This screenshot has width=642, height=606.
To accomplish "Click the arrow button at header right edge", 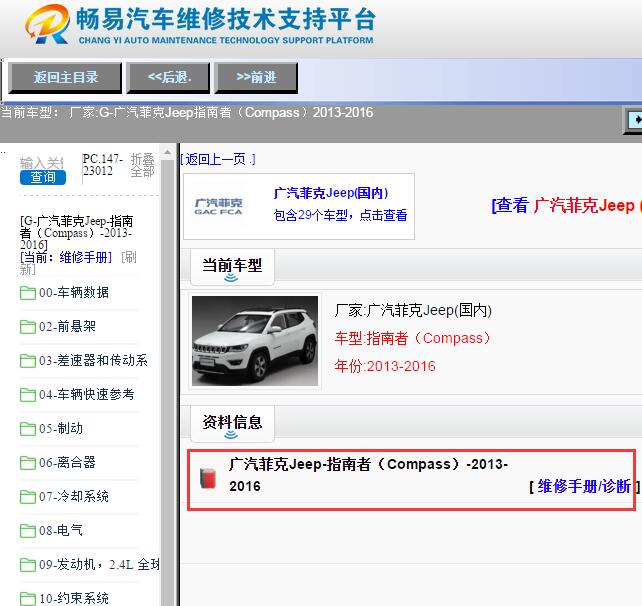I will pyautogui.click(x=634, y=120).
